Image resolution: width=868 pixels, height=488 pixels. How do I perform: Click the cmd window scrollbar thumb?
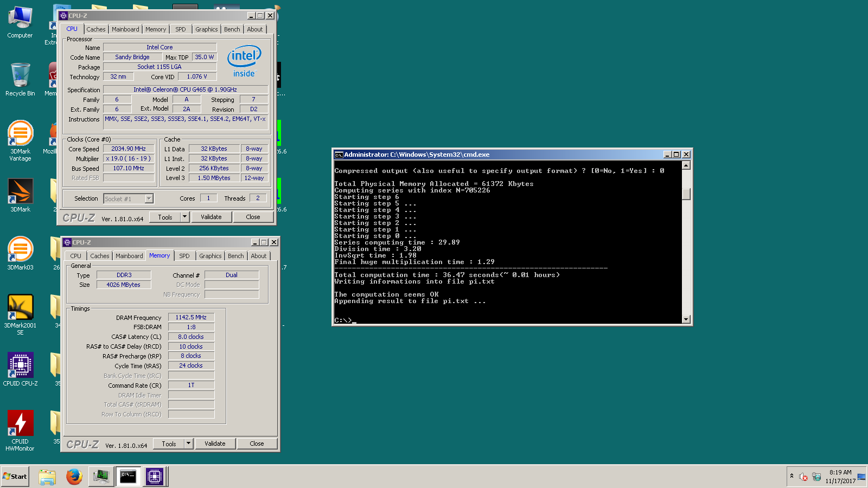tap(686, 194)
